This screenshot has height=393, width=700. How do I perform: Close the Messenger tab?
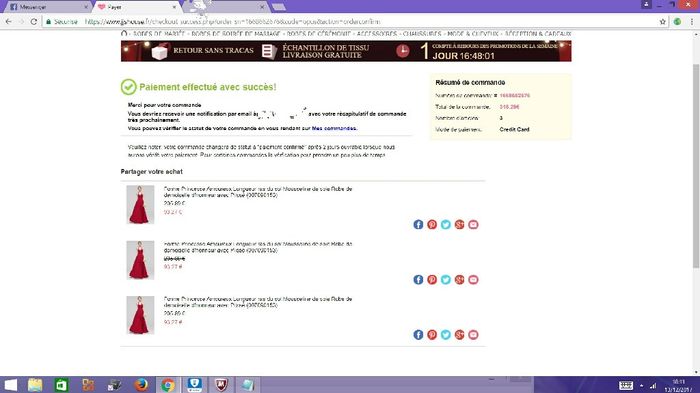(86, 7)
